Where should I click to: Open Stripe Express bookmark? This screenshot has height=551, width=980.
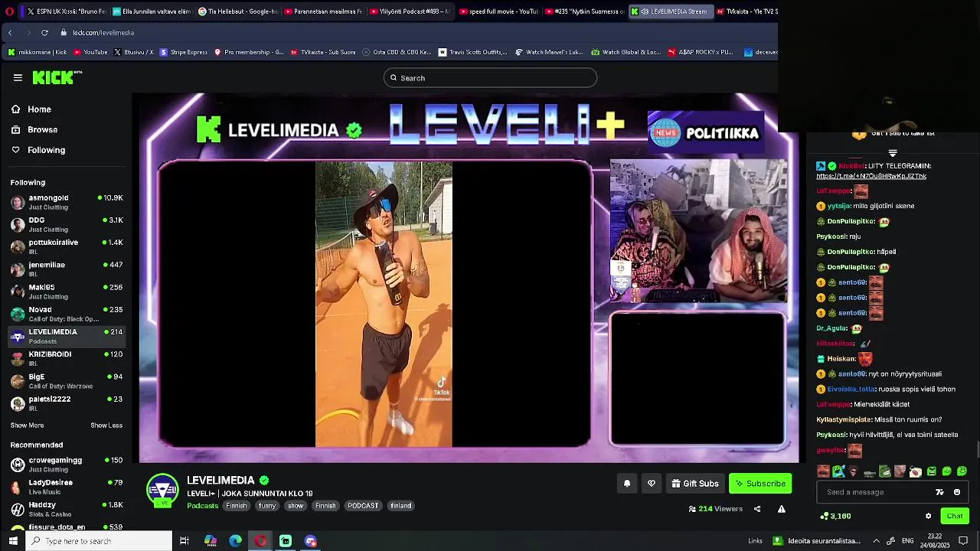click(183, 52)
